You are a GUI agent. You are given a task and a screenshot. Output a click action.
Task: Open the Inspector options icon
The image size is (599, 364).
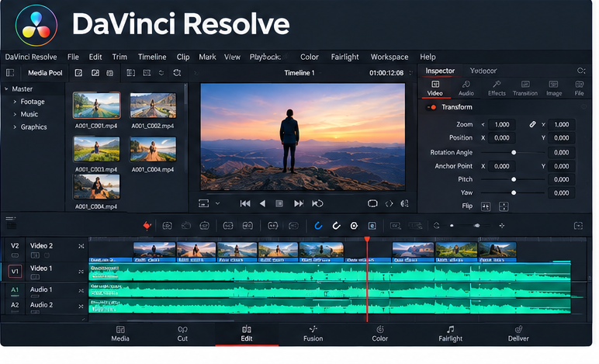[x=581, y=71]
